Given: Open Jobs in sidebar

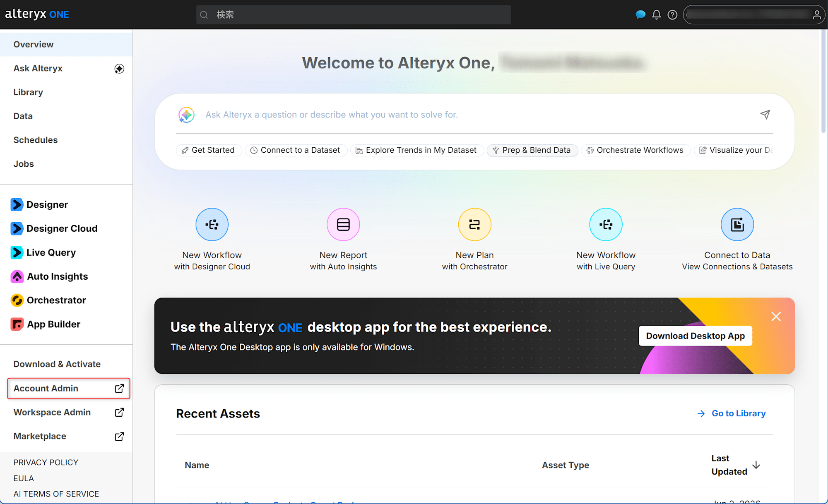Looking at the screenshot, I should coord(66,164).
